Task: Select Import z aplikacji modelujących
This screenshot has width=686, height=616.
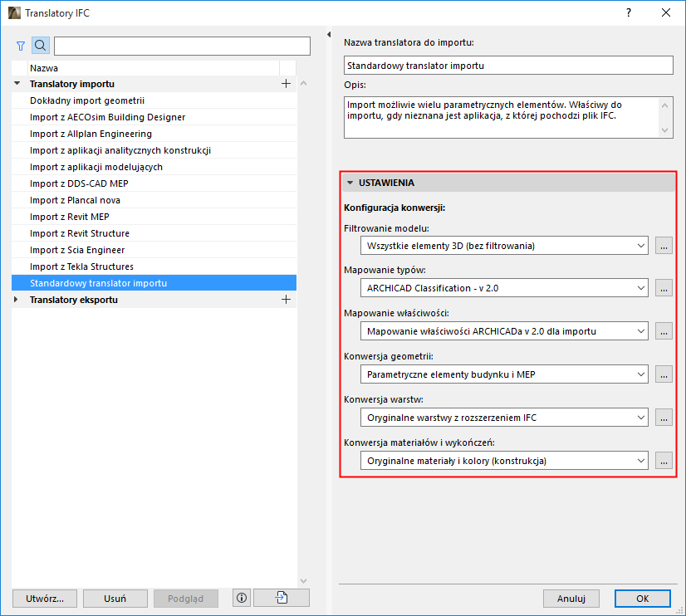Action: pos(154,167)
